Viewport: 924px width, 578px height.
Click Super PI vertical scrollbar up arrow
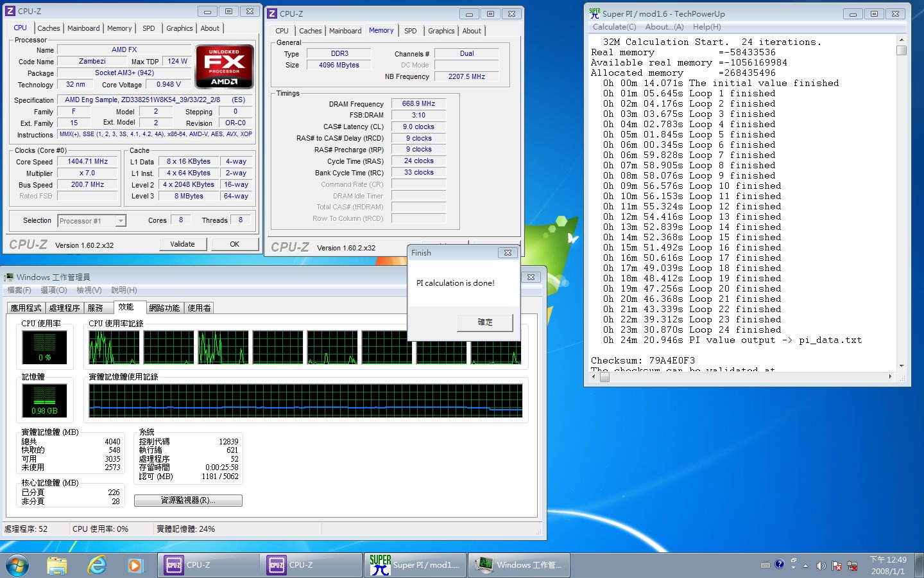click(x=902, y=40)
